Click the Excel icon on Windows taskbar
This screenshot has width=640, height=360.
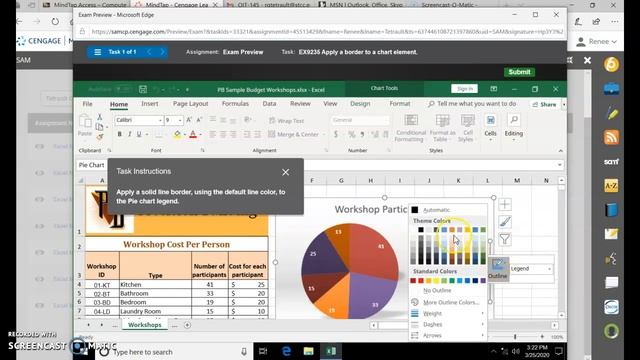click(331, 351)
